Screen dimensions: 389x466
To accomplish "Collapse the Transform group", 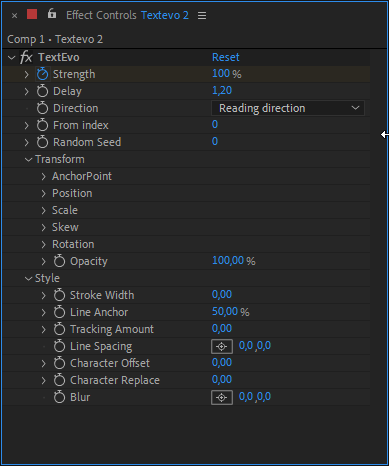I will (28, 160).
